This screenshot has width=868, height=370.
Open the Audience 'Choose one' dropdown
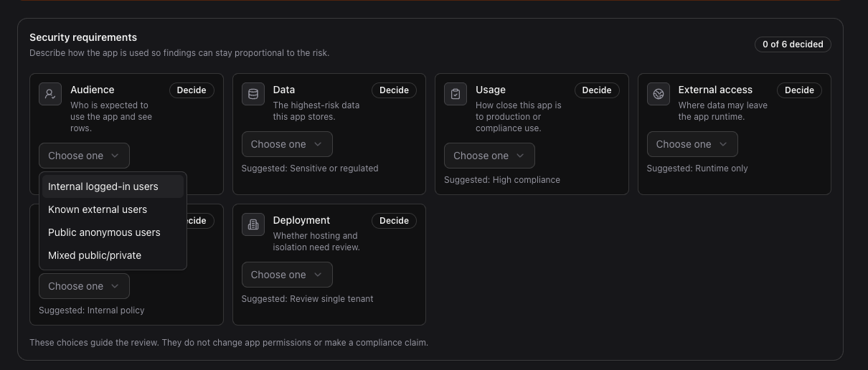pos(84,156)
